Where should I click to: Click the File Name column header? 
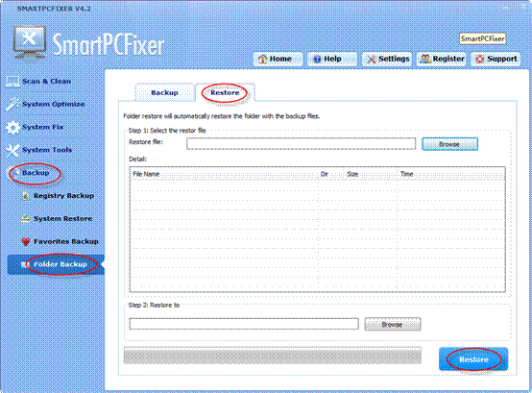(225, 174)
